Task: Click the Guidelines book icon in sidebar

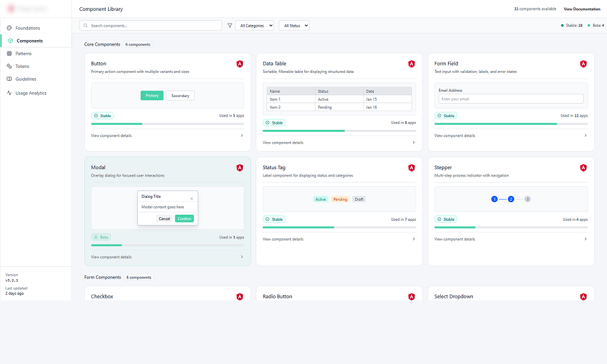Action: click(9, 79)
